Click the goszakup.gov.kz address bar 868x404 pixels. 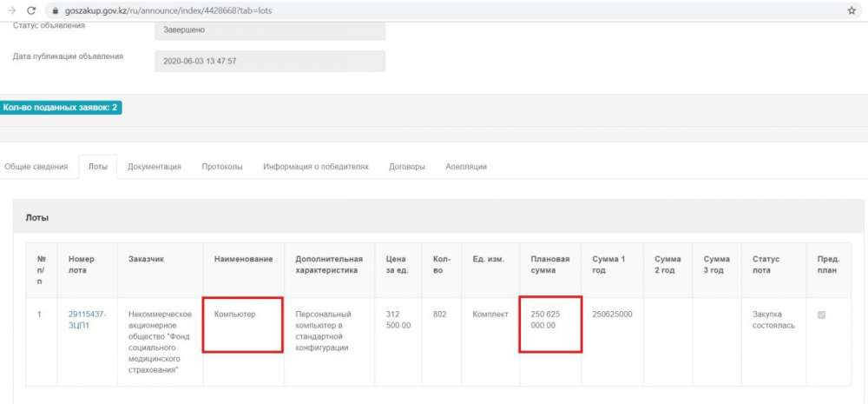(x=347, y=10)
